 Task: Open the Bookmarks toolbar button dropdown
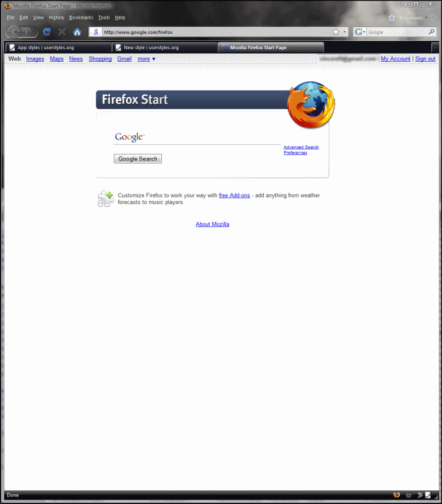[x=413, y=18]
